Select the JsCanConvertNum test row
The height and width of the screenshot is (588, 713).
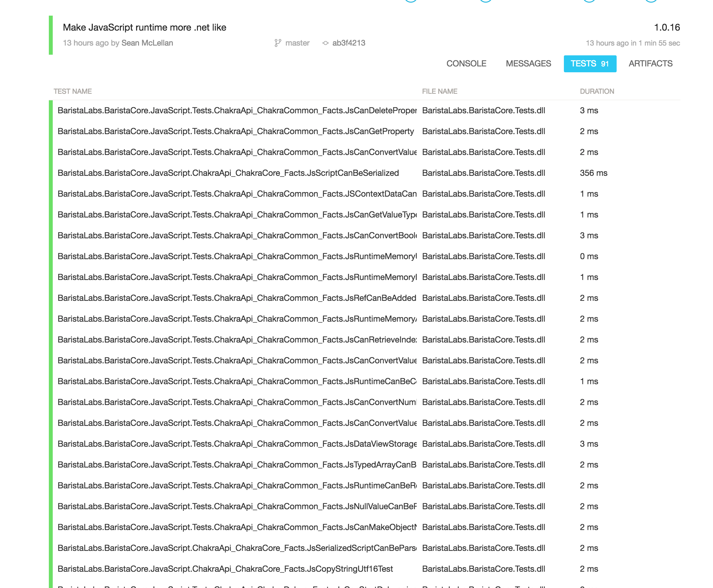click(364, 402)
